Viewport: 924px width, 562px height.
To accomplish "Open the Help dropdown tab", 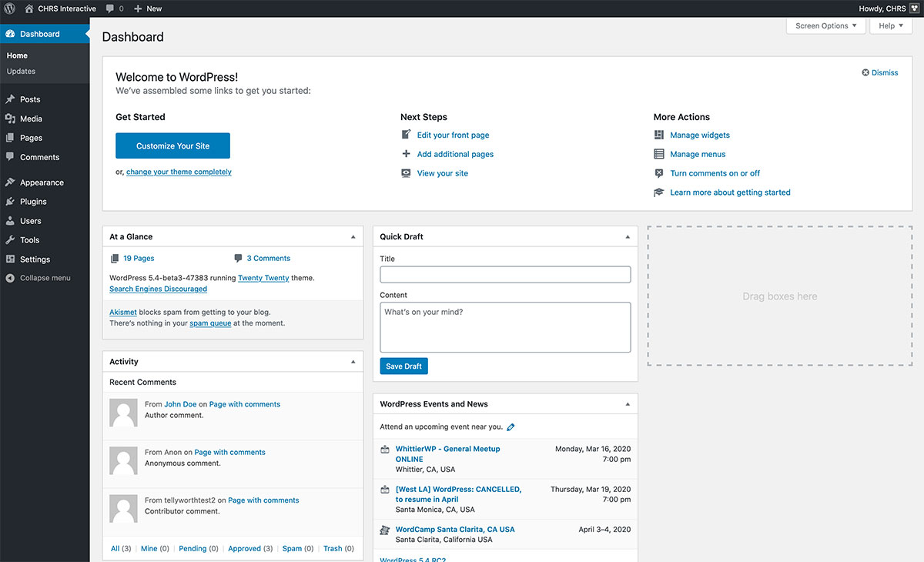I will (x=891, y=25).
